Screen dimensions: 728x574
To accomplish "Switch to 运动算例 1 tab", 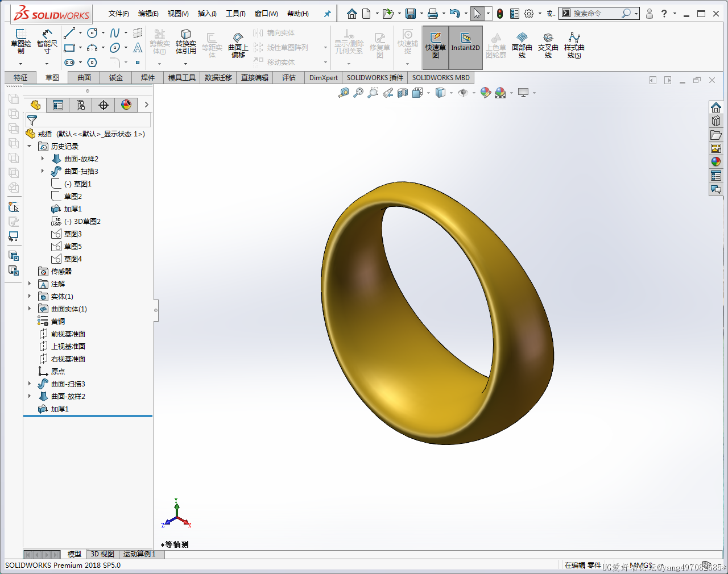I will (139, 554).
